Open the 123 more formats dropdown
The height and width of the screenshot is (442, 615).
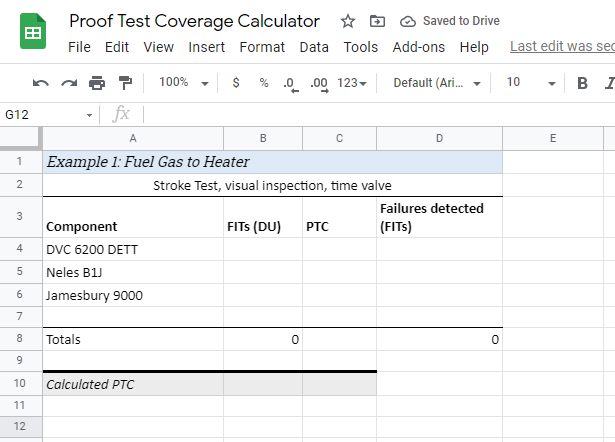[x=352, y=83]
